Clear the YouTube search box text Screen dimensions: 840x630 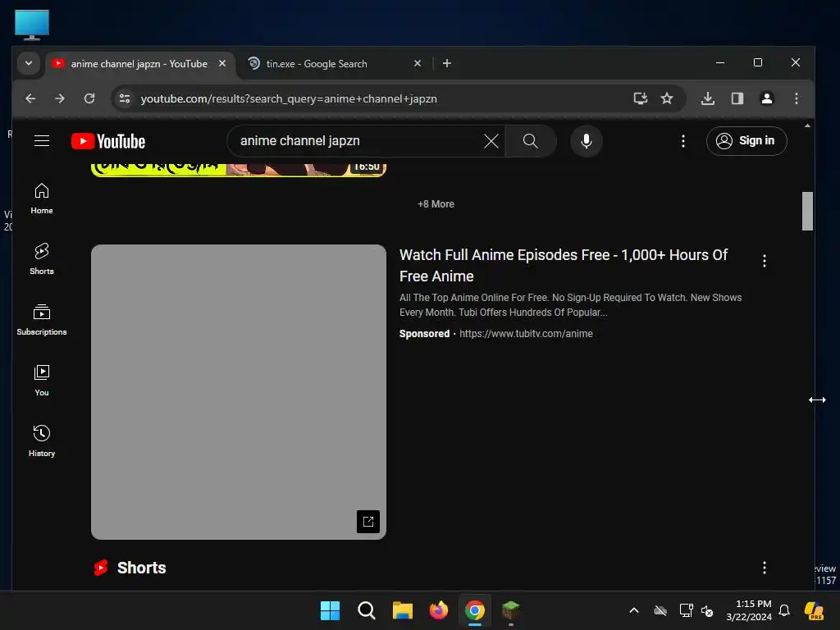(x=491, y=141)
